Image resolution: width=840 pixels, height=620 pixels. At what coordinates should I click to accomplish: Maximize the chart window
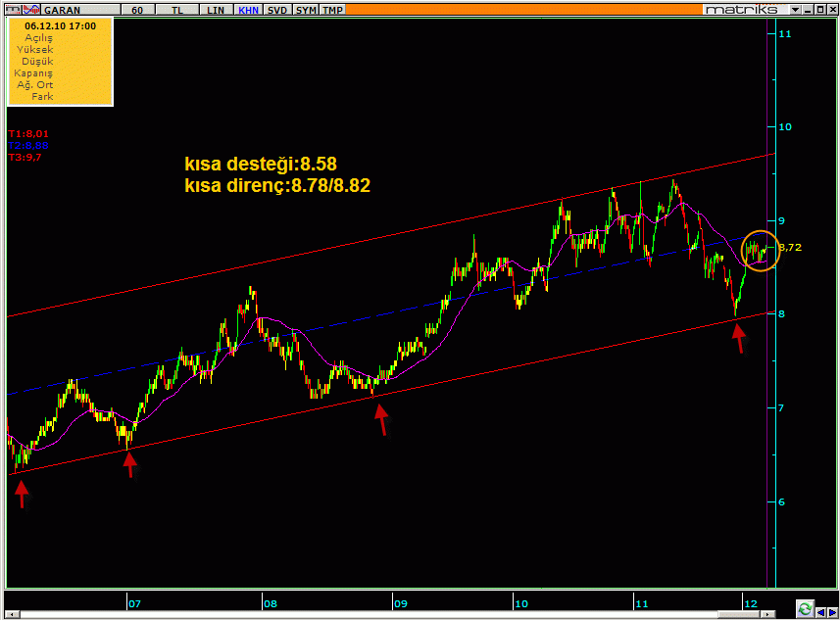tap(817, 9)
